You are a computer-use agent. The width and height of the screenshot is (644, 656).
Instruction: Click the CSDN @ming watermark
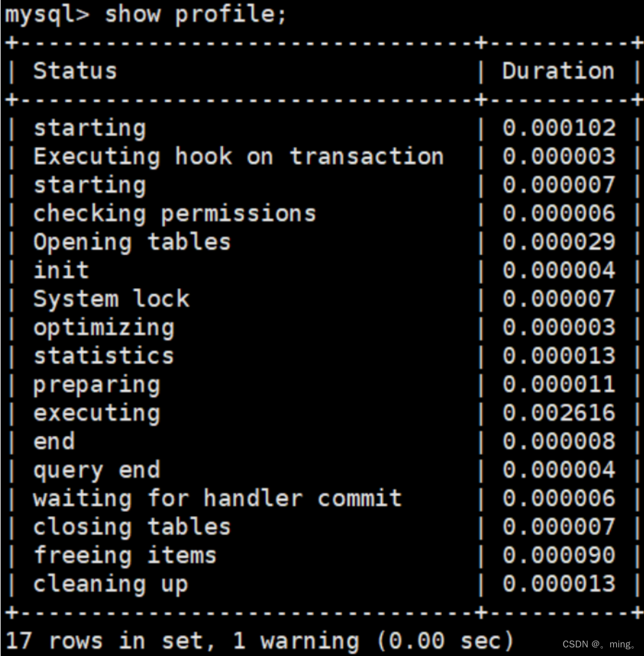click(x=598, y=644)
